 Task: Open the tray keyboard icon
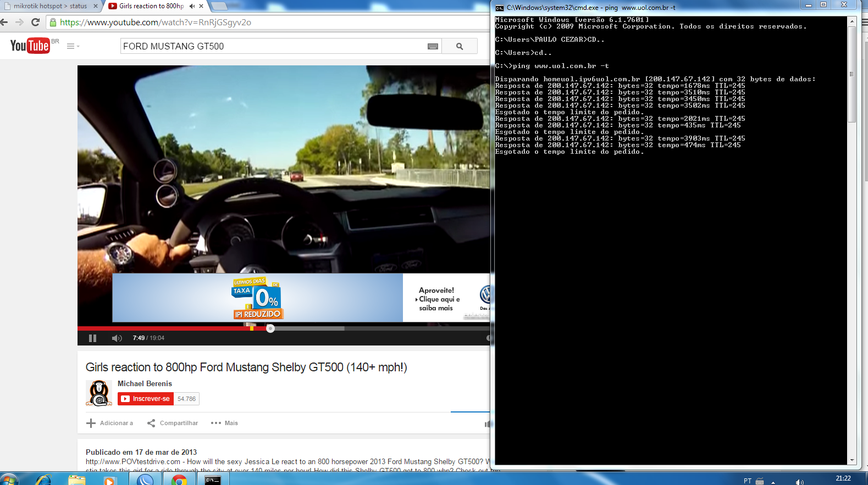760,481
